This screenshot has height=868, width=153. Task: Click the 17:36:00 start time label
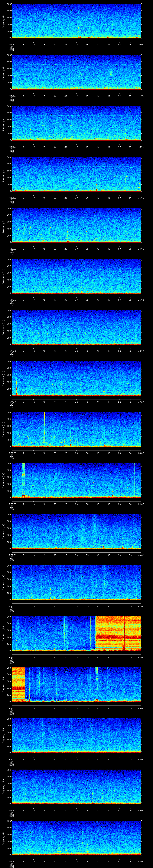pos(12,402)
